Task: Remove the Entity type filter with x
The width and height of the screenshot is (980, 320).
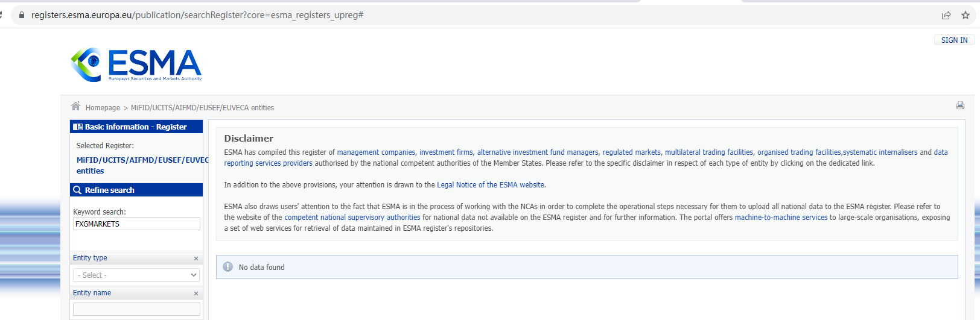Action: (x=196, y=259)
